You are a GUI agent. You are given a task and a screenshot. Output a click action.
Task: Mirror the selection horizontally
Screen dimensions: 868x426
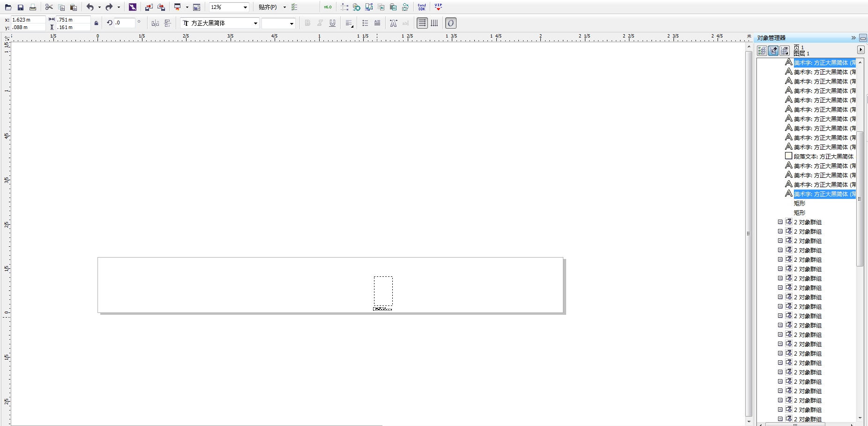[155, 23]
